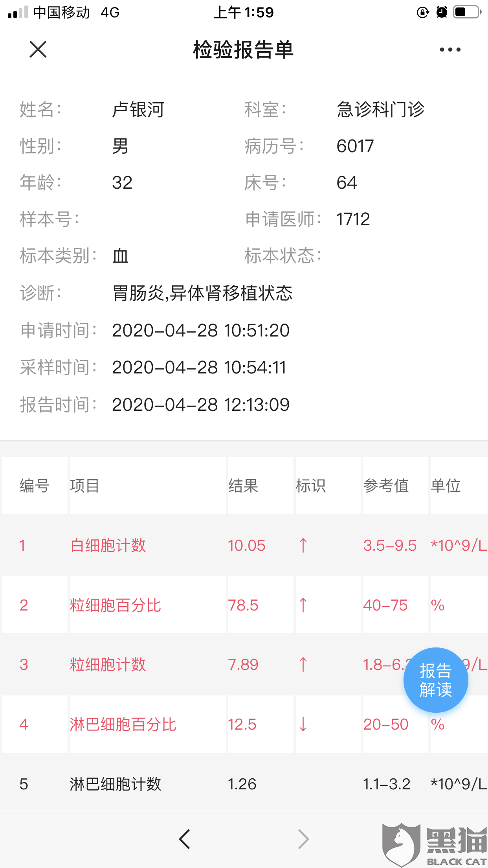Tap the 编号 column header
The width and height of the screenshot is (488, 868).
click(35, 486)
